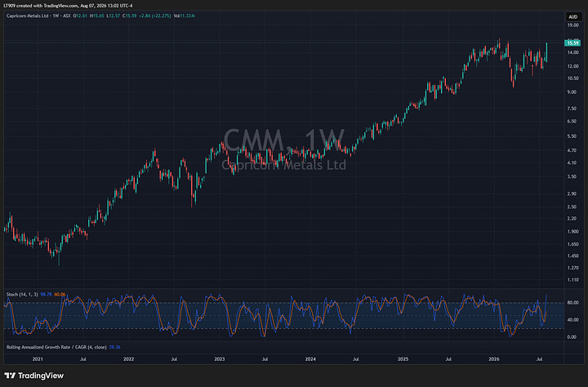This screenshot has width=588, height=387.
Task: Click the 7.50 price axis label
Action: [572, 109]
